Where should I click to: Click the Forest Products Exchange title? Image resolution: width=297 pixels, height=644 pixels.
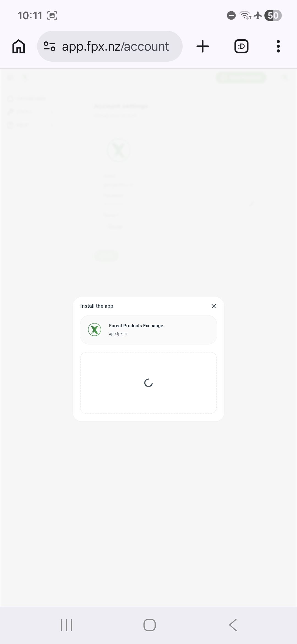click(136, 326)
